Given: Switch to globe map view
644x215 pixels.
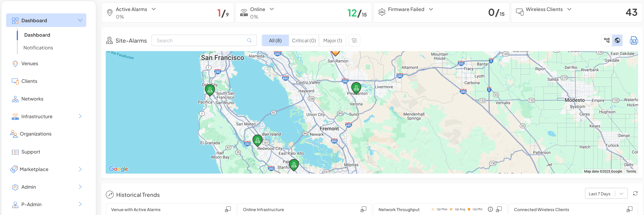Looking at the screenshot, I should [x=617, y=40].
